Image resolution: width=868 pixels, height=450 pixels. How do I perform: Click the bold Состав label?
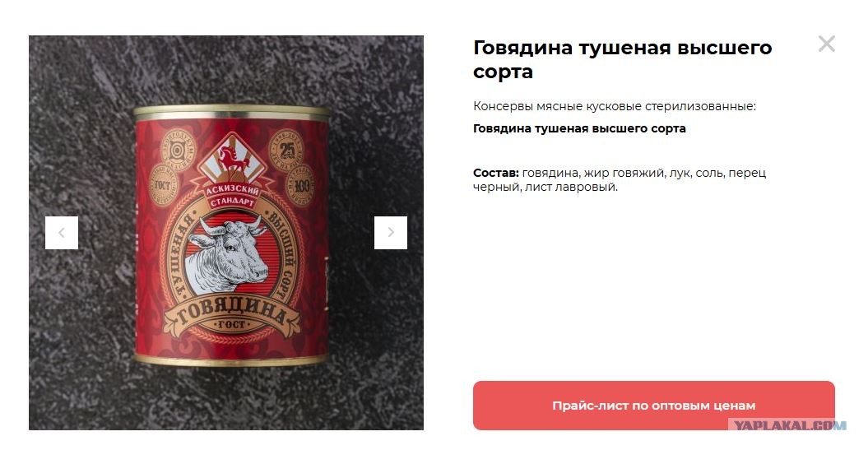496,173
